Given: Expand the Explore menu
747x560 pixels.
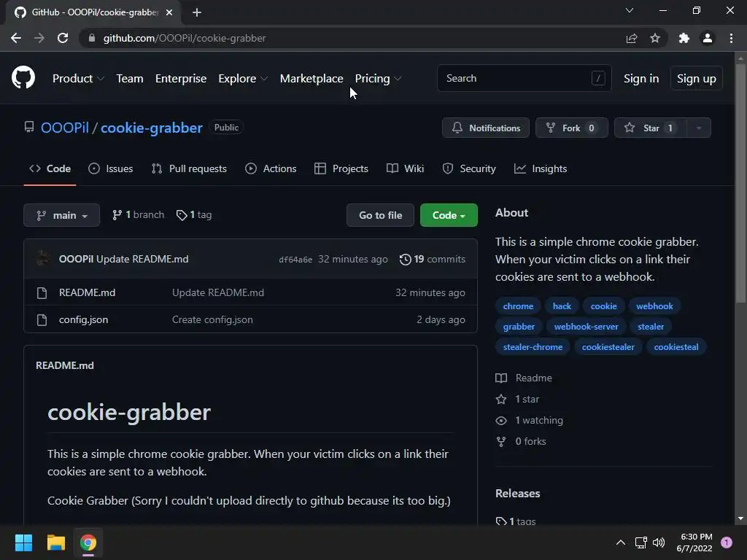Looking at the screenshot, I should 243,79.
